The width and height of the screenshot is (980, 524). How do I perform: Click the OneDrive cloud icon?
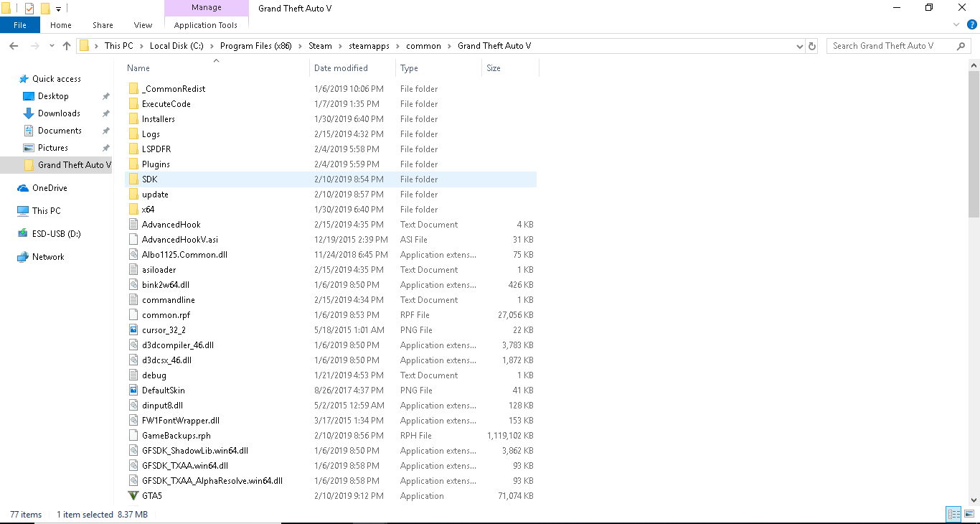tap(23, 188)
